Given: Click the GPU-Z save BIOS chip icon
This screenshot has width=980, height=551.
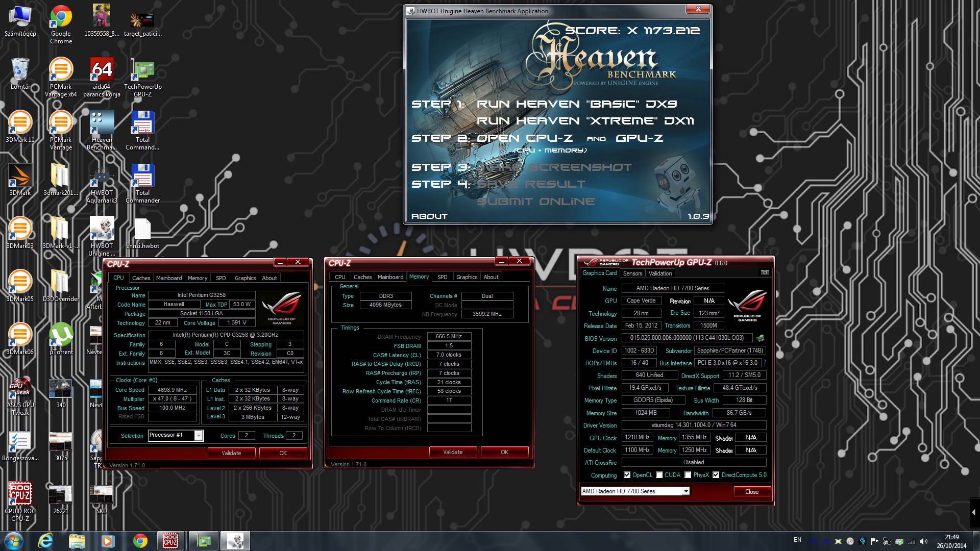Looking at the screenshot, I should 761,338.
